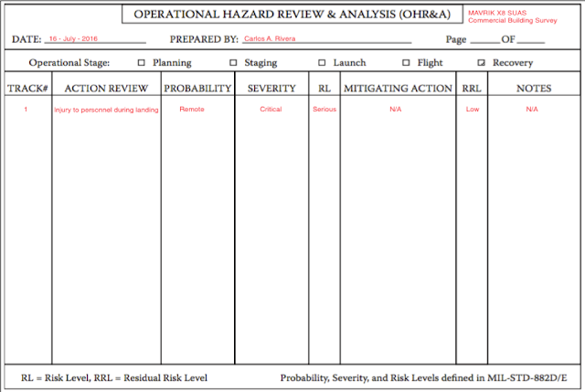Click the SEVERITY column header
Image resolution: width=585 pixels, height=392 pixels.
pyautogui.click(x=271, y=89)
